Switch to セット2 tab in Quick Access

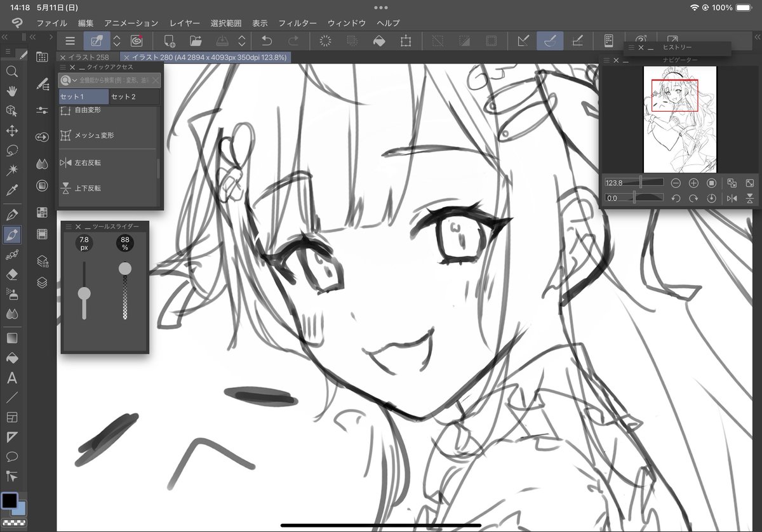[134, 97]
